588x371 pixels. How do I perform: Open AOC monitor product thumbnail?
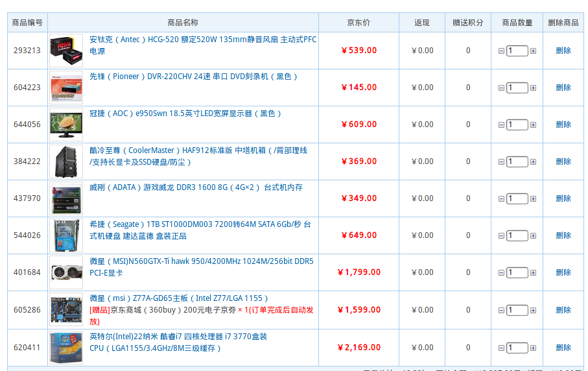coord(66,125)
